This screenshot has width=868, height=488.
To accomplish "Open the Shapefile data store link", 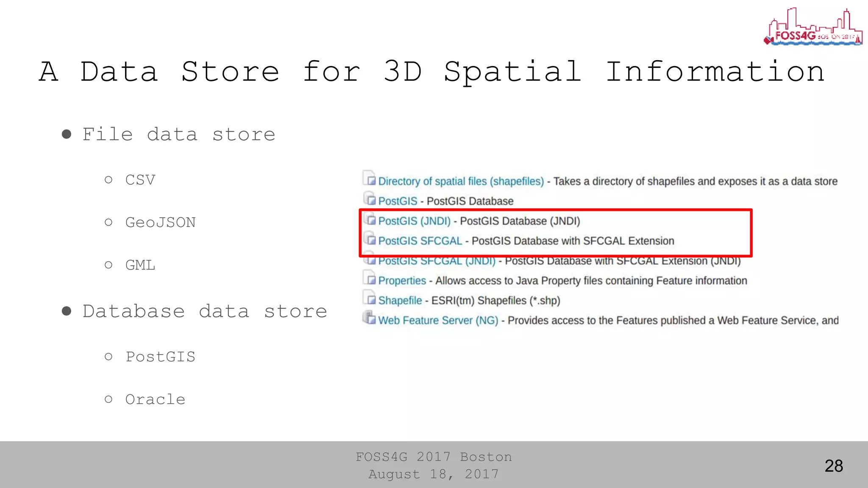I will [400, 301].
